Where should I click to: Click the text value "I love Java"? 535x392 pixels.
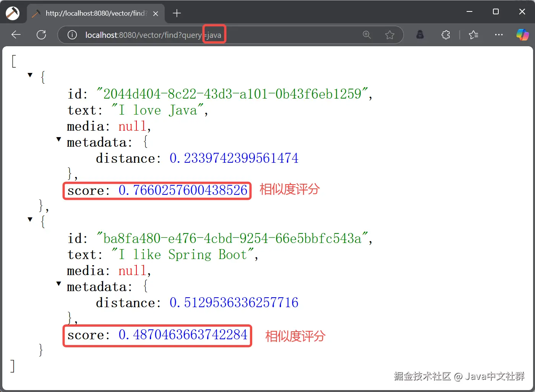pyautogui.click(x=157, y=110)
